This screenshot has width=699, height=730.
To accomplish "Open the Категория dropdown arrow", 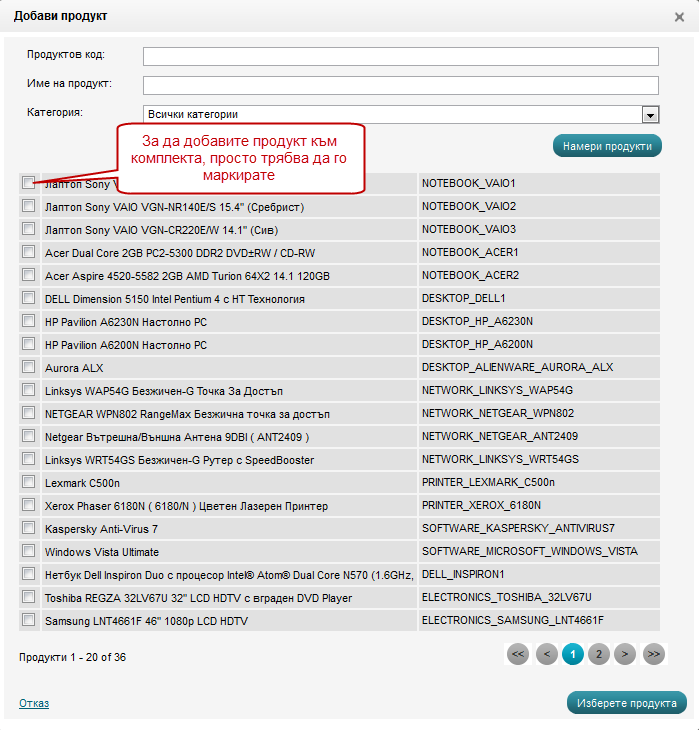I will click(x=650, y=114).
